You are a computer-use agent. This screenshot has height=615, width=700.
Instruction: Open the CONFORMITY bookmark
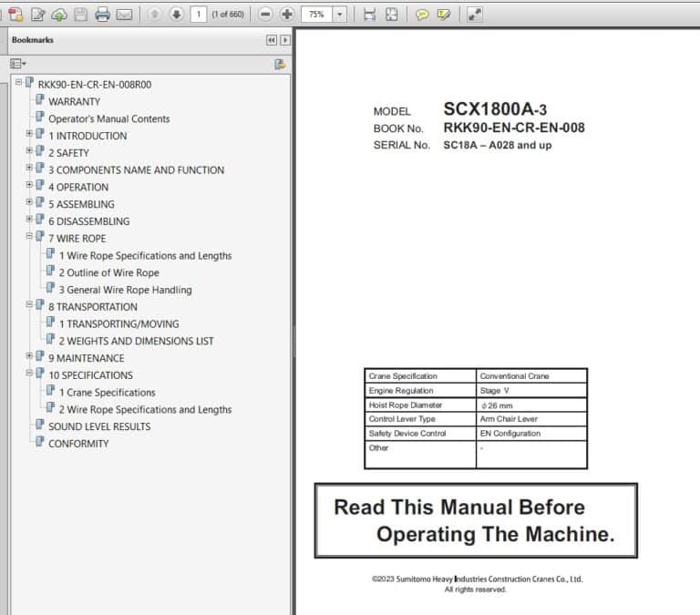(x=78, y=444)
